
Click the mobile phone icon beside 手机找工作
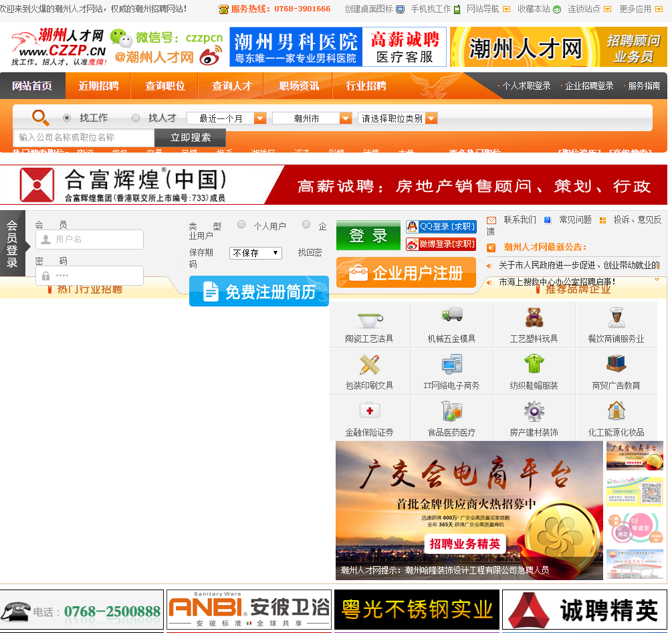[x=457, y=9]
